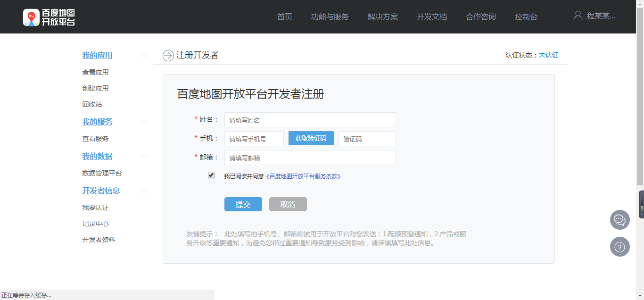Click the scrollbar down arrow
Screen dimensions: 644x300
pyautogui.click(x=640, y=296)
